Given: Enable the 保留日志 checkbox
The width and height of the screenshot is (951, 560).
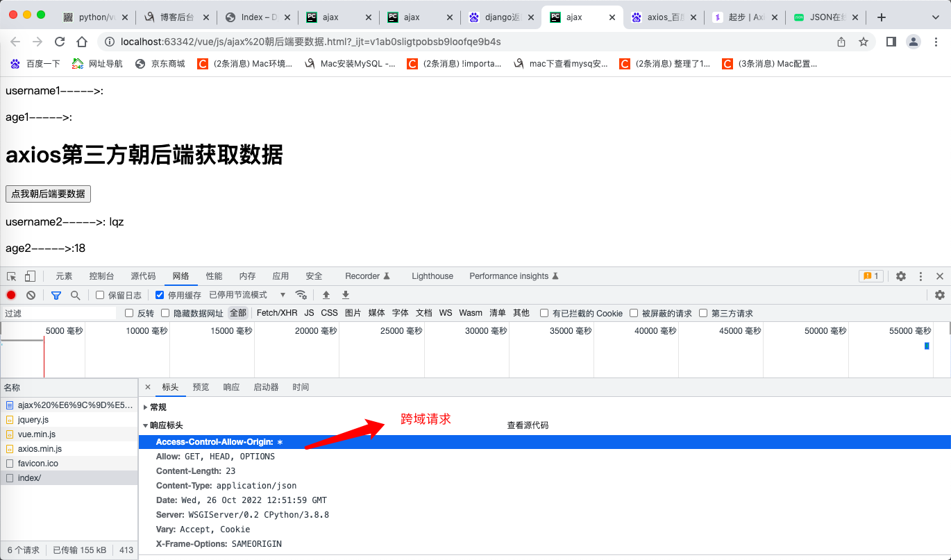Looking at the screenshot, I should (100, 295).
